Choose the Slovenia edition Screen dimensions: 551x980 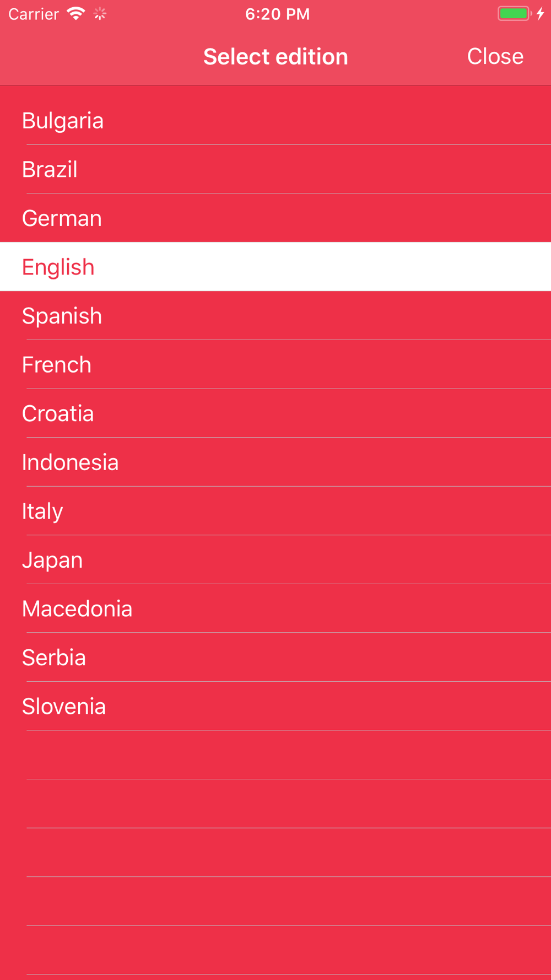(x=64, y=706)
